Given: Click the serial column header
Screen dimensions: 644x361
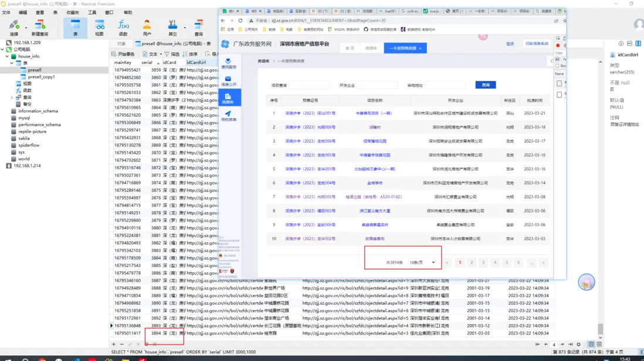Looking at the screenshot, I should point(147,62).
